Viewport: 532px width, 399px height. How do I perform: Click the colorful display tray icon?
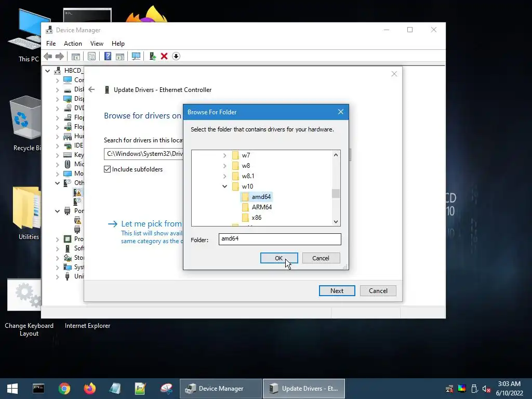pos(462,389)
